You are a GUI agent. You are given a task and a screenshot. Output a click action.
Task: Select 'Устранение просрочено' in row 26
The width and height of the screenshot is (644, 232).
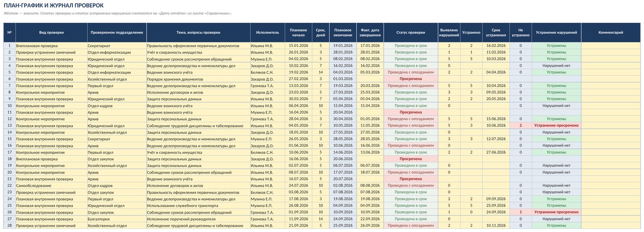tap(556, 212)
